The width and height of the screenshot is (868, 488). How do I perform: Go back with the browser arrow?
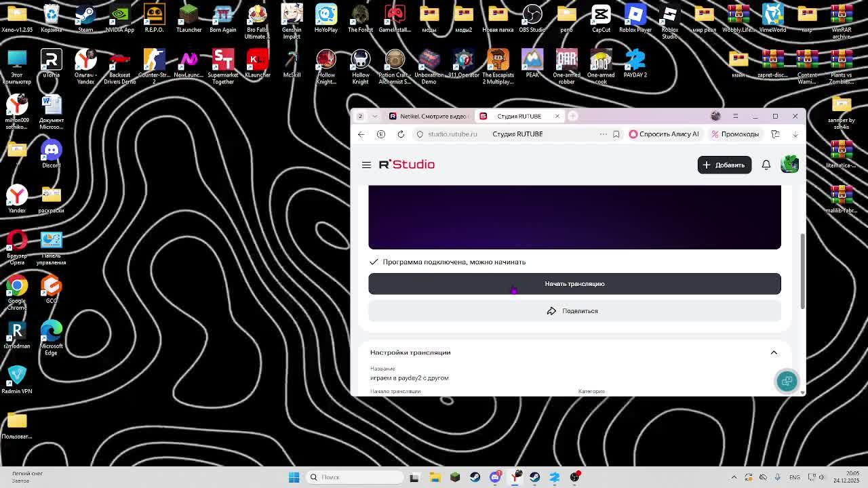361,134
